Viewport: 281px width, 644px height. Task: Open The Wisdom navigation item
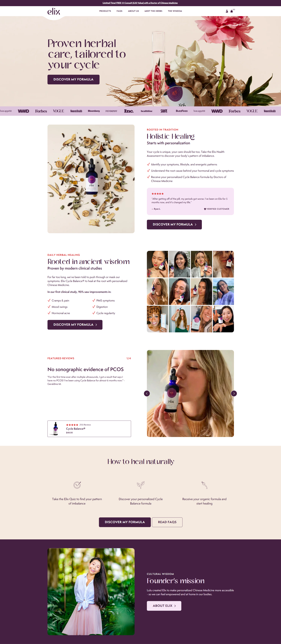[x=175, y=11]
